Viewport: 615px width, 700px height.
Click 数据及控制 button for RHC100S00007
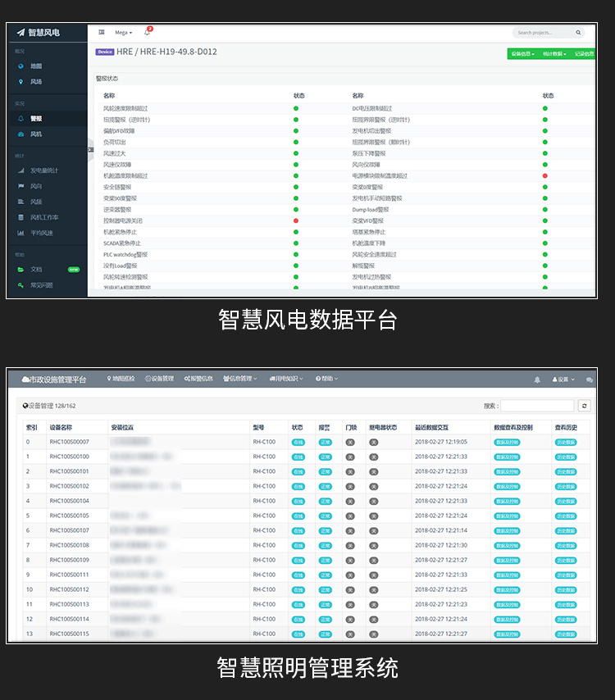pos(506,442)
